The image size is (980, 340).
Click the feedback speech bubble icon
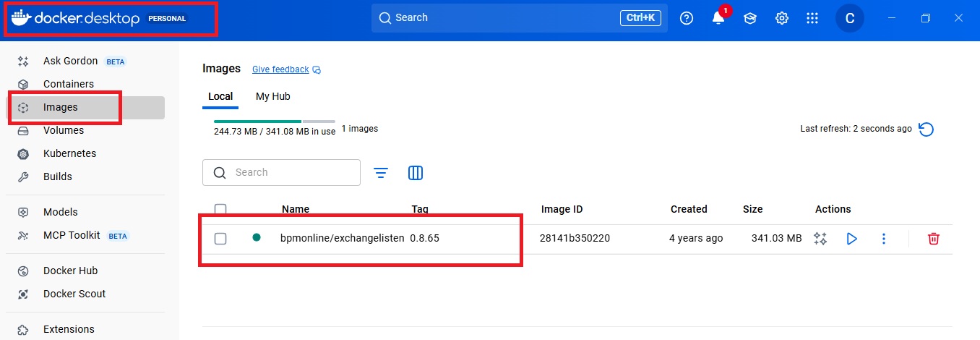[x=317, y=70]
